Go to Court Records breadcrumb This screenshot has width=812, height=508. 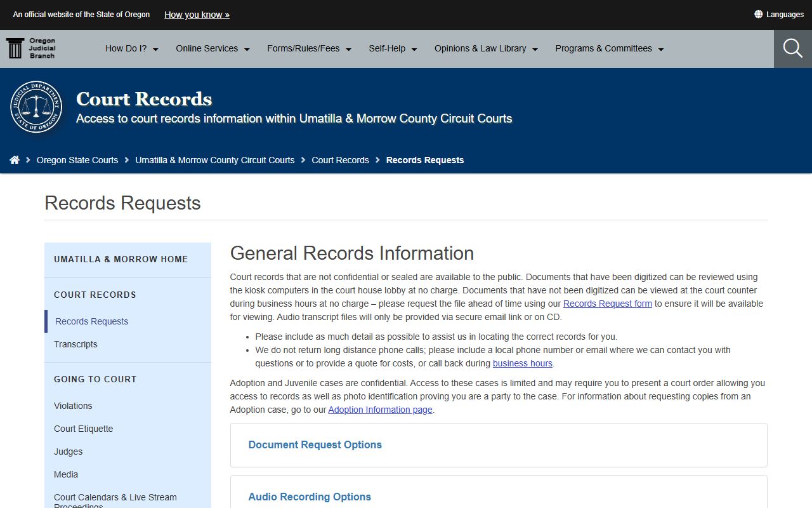point(340,160)
